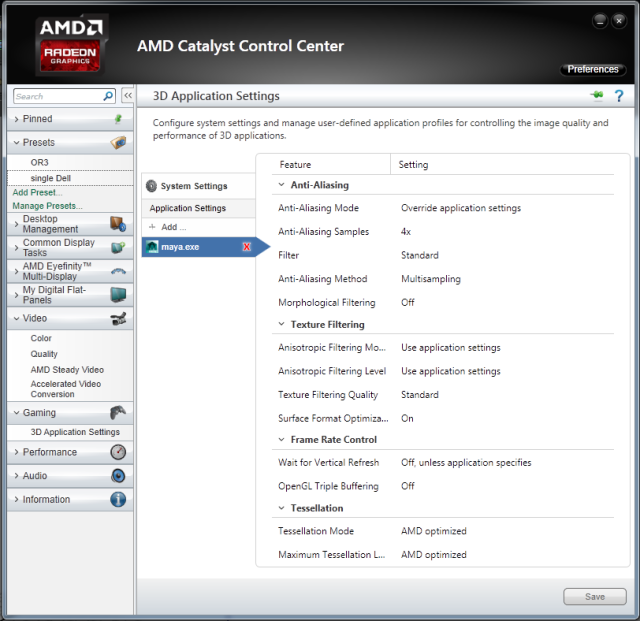The height and width of the screenshot is (621, 640).
Task: Open Accelerated Video Conversion page
Action: [66, 389]
